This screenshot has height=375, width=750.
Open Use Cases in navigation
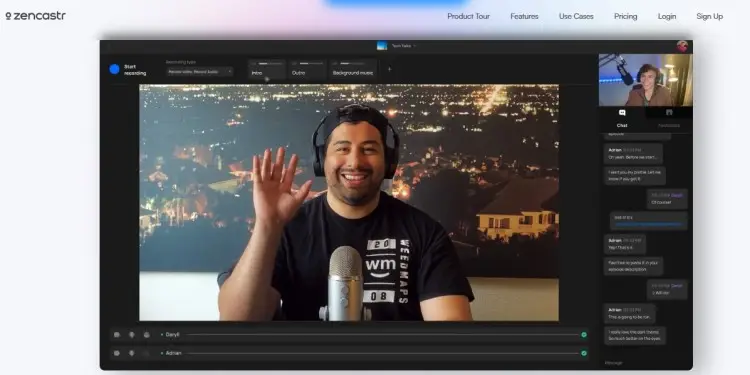point(576,16)
